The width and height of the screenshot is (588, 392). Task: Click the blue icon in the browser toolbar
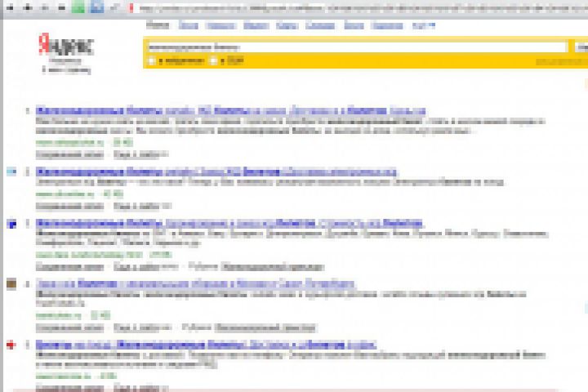(x=97, y=7)
